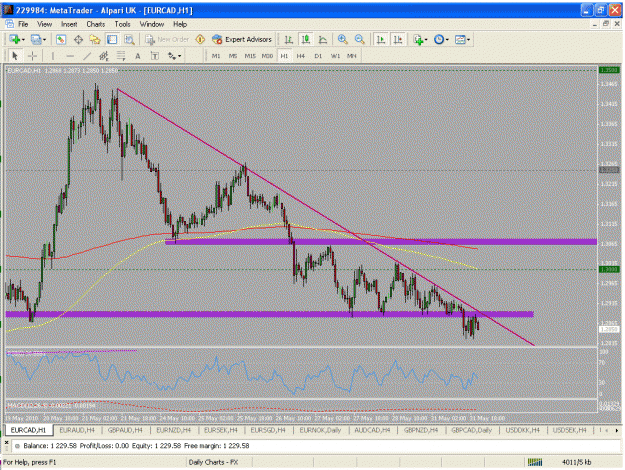Set timeframe to M1
Image resolution: width=625 pixels, height=470 pixels.
(x=216, y=56)
